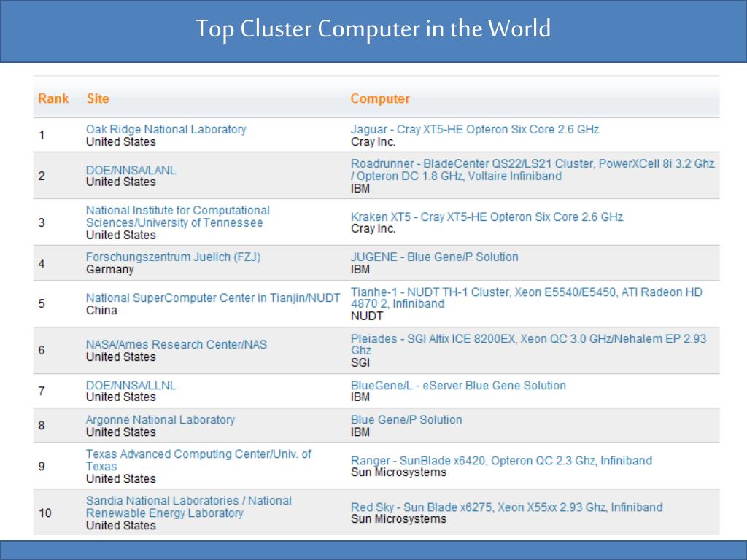Open the DOE/NNSA/LLNL site link
The image size is (747, 560).
point(131,385)
